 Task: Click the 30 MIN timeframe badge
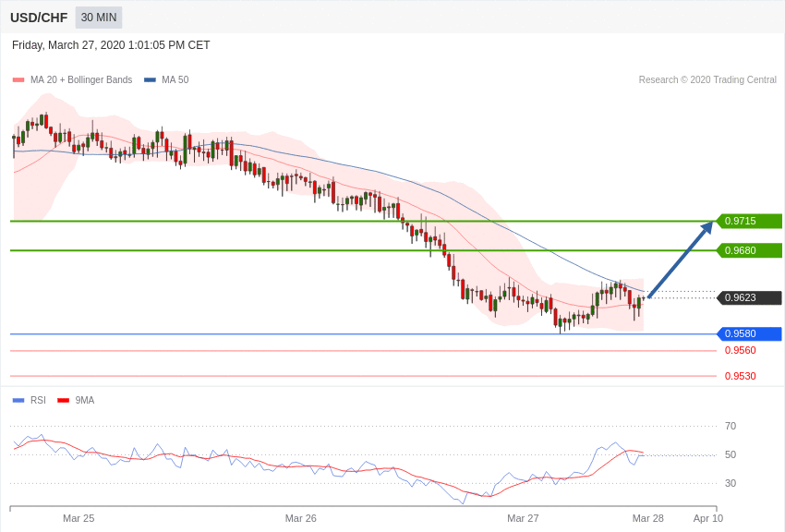point(99,18)
